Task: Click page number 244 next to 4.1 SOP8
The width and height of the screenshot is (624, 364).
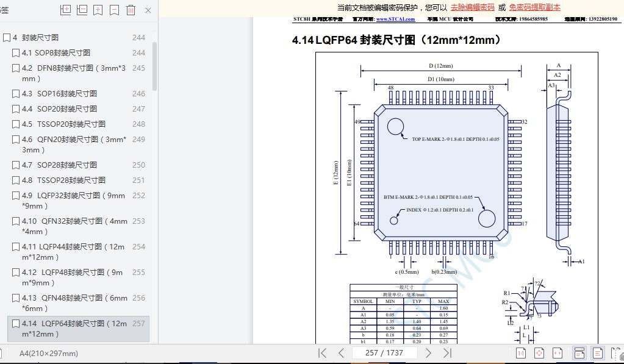Action: click(138, 52)
